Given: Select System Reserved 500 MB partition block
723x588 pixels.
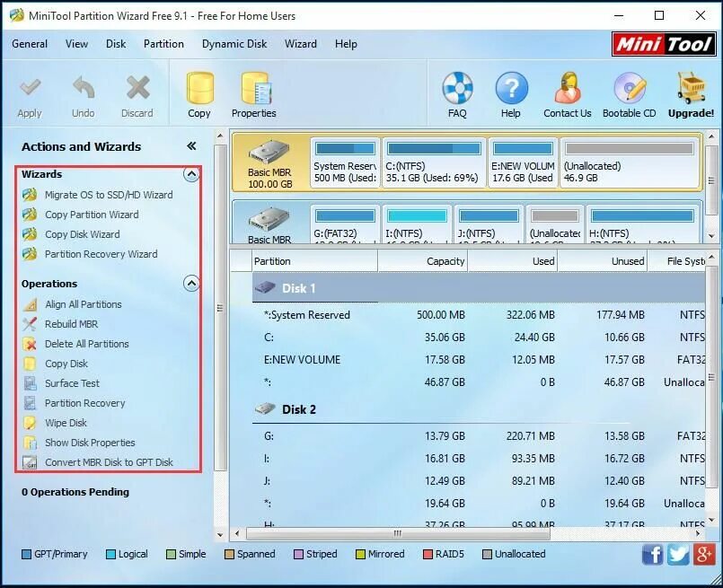Looking at the screenshot, I should coord(346,162).
